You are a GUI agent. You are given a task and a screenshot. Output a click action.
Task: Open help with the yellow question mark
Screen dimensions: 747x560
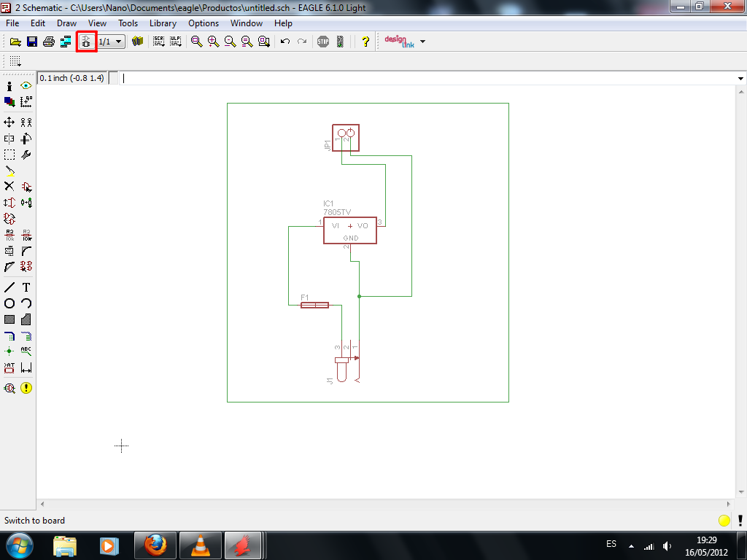pyautogui.click(x=365, y=42)
